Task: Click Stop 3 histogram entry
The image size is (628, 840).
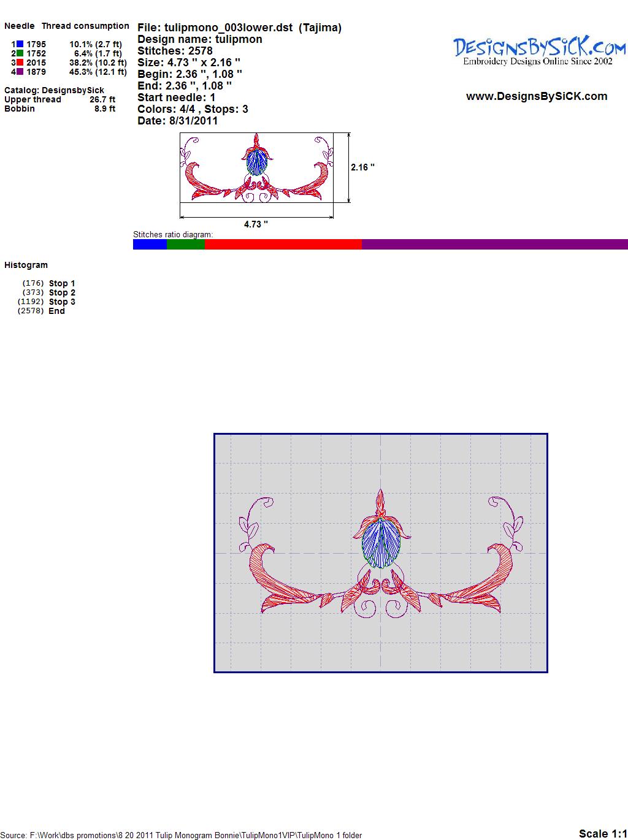Action: (62, 302)
